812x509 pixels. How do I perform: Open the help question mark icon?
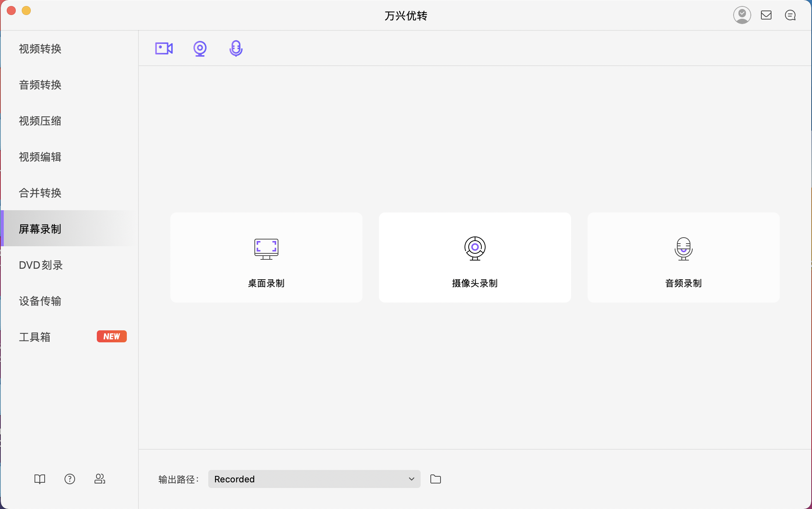click(70, 479)
